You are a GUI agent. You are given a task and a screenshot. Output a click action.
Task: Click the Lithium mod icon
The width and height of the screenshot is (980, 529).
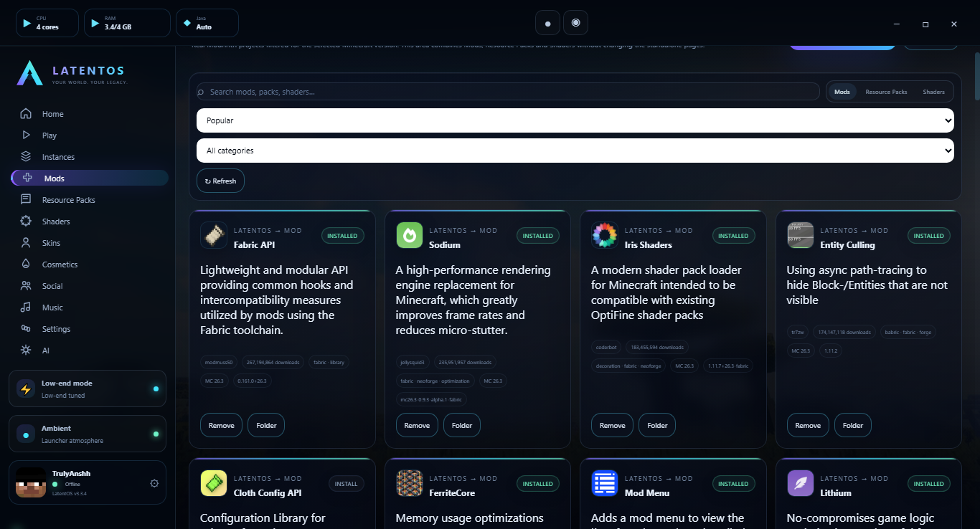click(x=801, y=484)
